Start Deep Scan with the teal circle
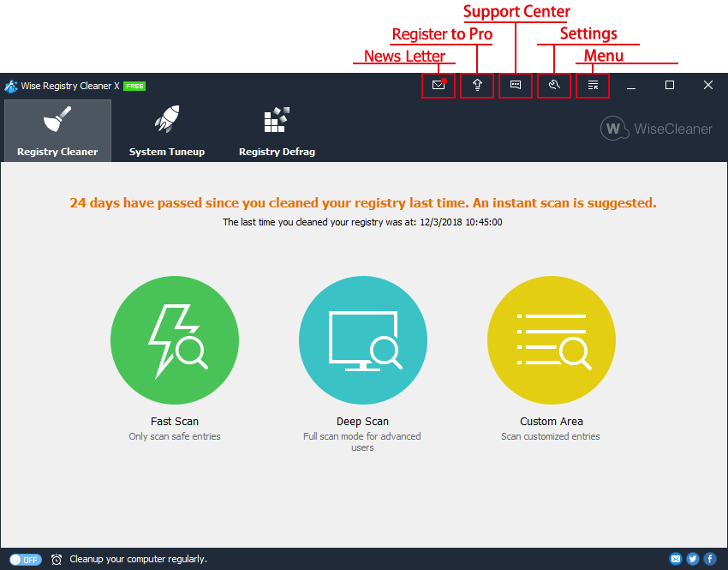Image resolution: width=728 pixels, height=570 pixels. coord(363,340)
